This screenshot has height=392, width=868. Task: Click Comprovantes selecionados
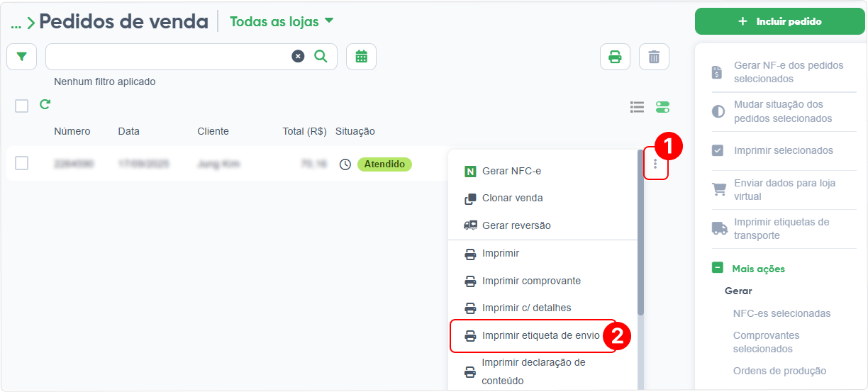(x=766, y=342)
